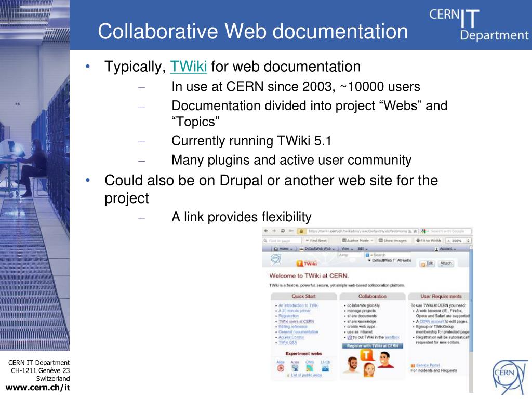Open the Service Portal link
The image size is (532, 399).
click(428, 365)
